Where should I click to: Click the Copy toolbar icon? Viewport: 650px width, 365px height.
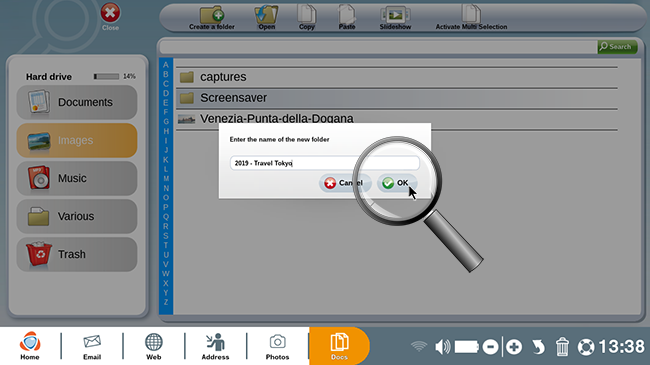tap(307, 18)
